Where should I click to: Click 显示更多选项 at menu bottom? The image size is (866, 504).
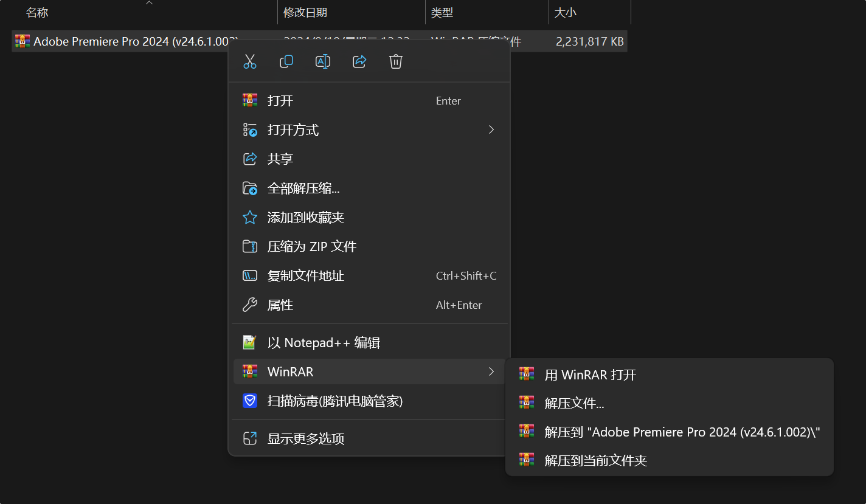(306, 439)
